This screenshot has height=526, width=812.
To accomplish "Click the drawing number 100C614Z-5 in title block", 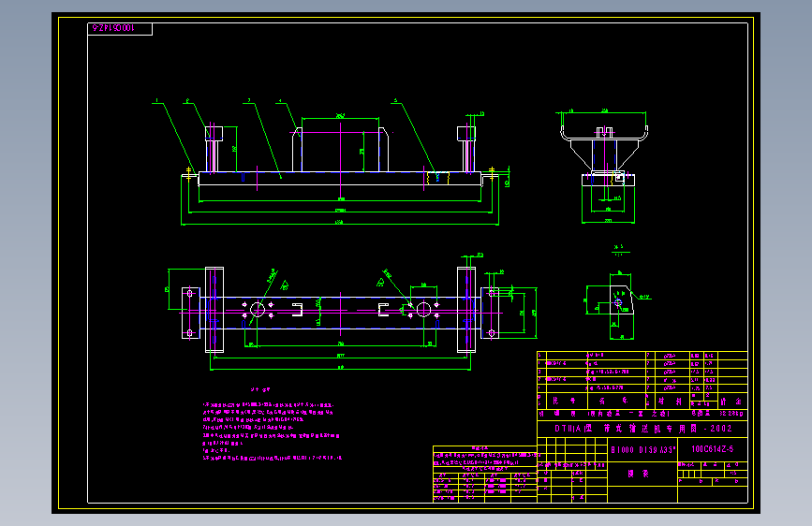I will pos(713,449).
